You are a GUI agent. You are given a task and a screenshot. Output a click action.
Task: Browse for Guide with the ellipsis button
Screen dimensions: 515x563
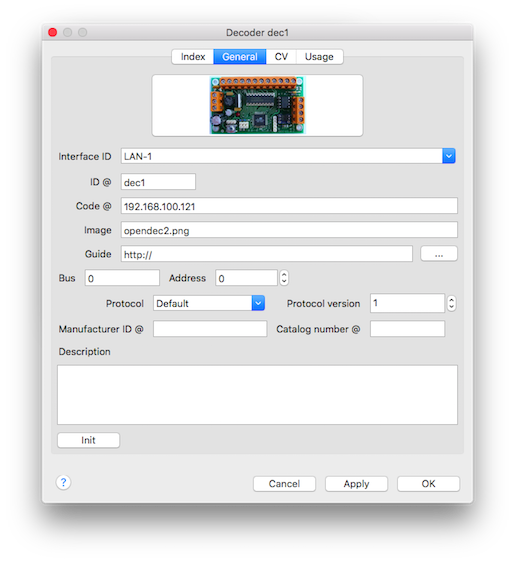[439, 254]
